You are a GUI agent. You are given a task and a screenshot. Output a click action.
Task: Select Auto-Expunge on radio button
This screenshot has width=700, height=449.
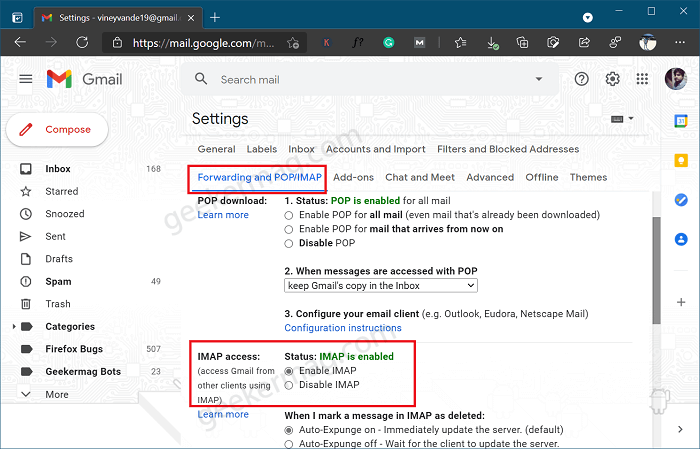tap(289, 430)
